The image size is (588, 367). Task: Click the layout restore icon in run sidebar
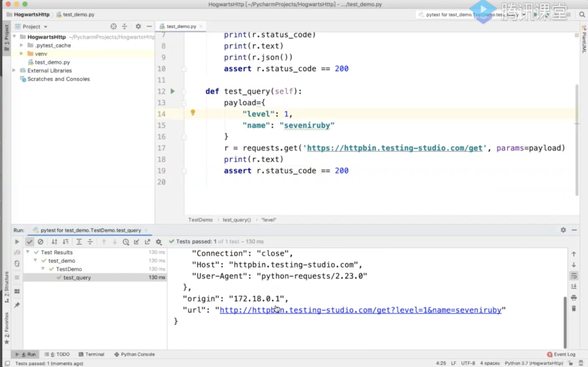click(x=17, y=291)
